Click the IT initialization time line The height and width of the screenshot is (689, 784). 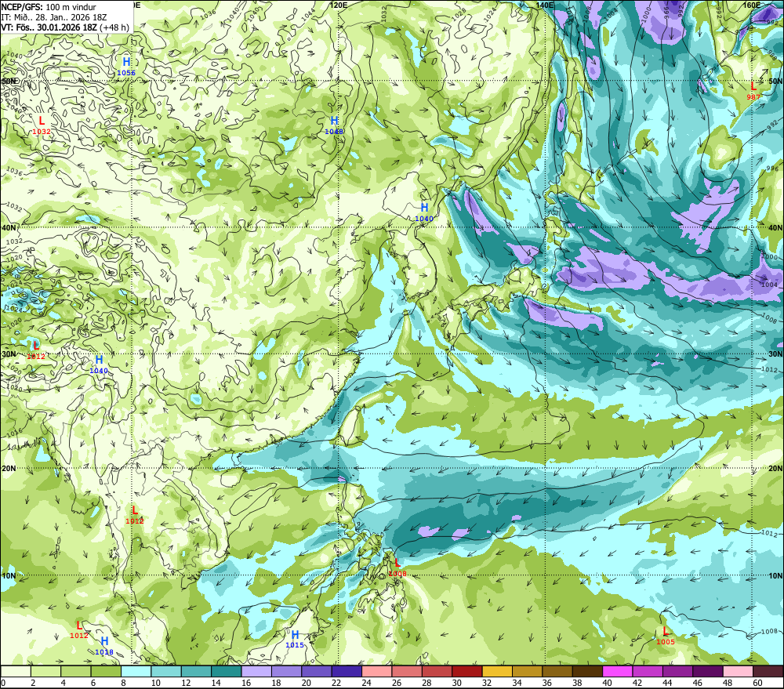point(54,17)
